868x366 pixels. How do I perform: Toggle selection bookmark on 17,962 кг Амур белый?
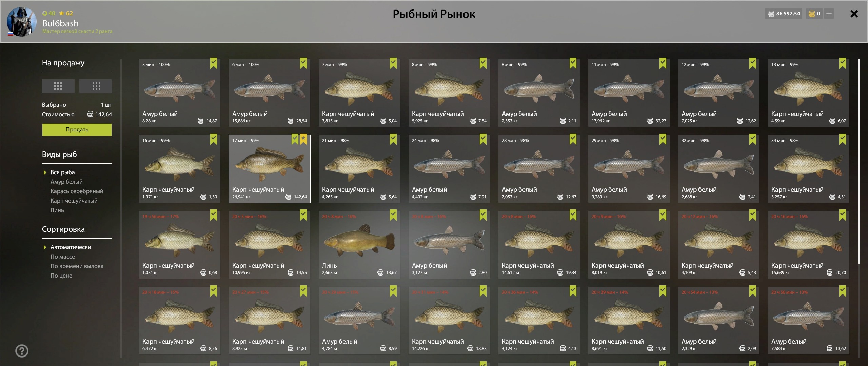point(663,63)
